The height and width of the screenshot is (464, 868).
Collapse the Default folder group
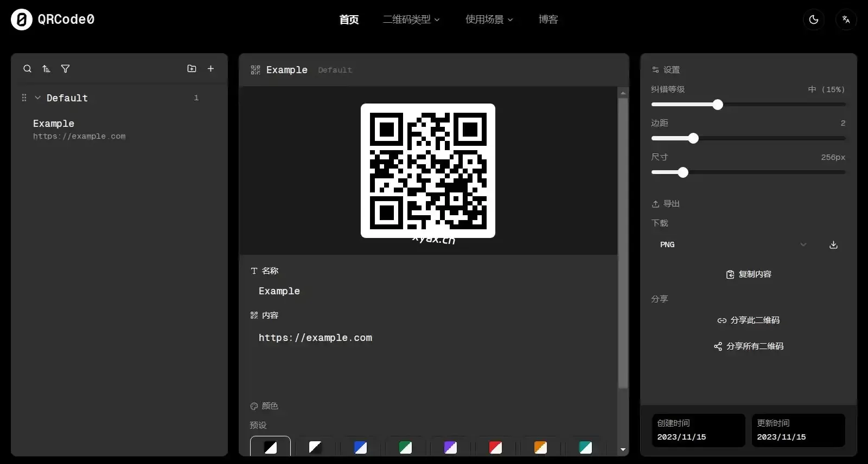pos(37,98)
